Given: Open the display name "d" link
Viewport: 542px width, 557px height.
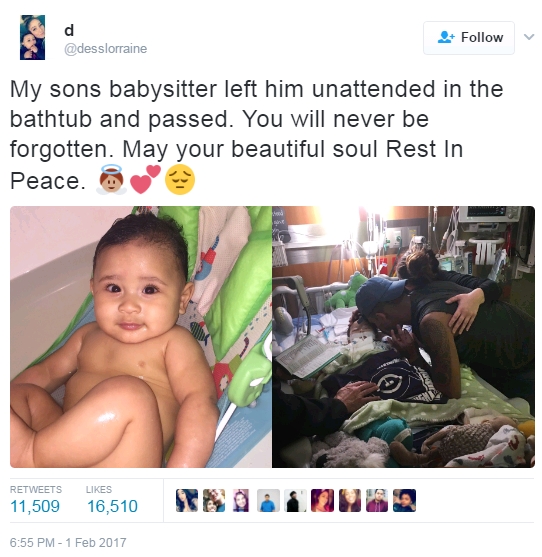Looking at the screenshot, I should pyautogui.click(x=69, y=31).
